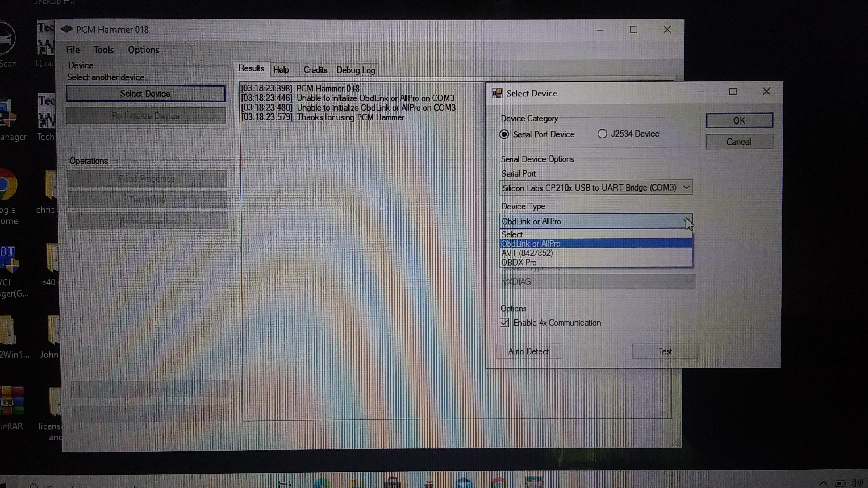Click Select Device button in PCM Hammer
The height and width of the screenshot is (488, 868).
145,94
